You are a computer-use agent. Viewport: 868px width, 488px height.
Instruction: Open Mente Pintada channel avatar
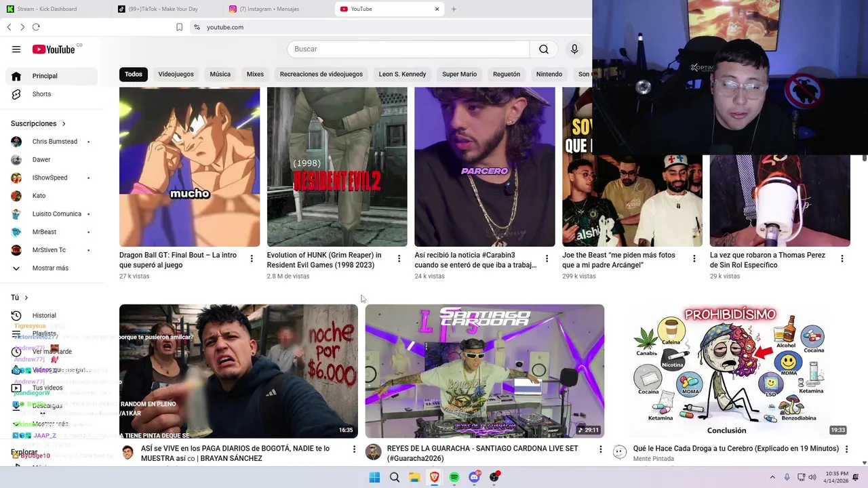coord(620,452)
